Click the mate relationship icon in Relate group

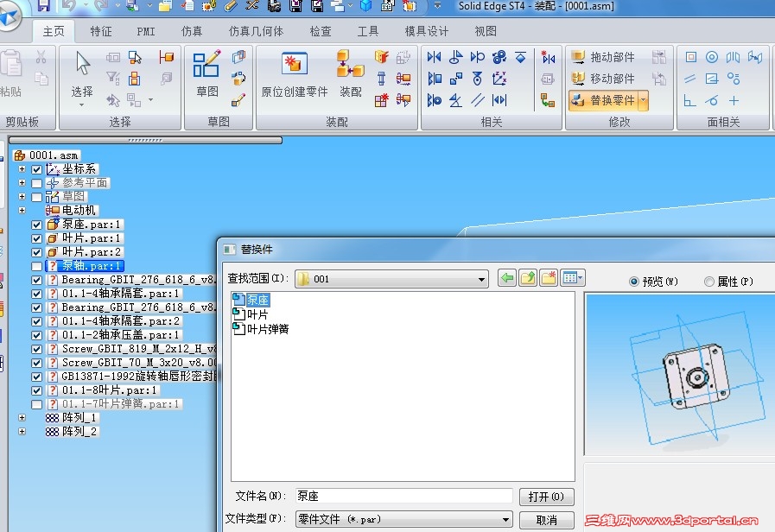(x=434, y=57)
